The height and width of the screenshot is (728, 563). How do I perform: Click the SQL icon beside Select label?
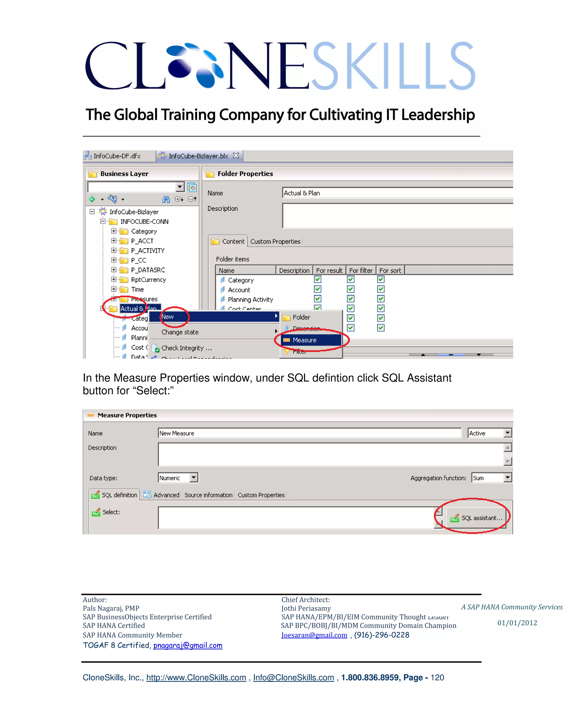point(96,512)
